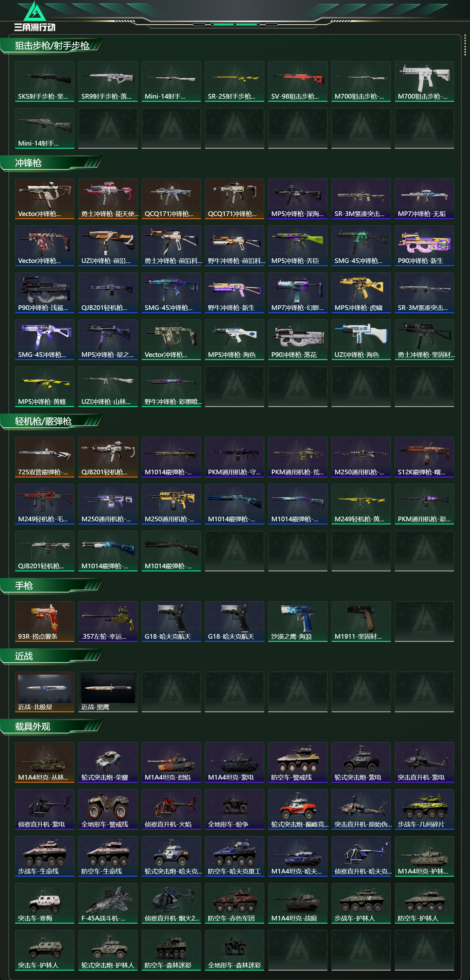Image resolution: width=470 pixels, height=980 pixels.
Task: Select the P90冲锋枪-新生 pink weapon skin
Action: (x=424, y=246)
